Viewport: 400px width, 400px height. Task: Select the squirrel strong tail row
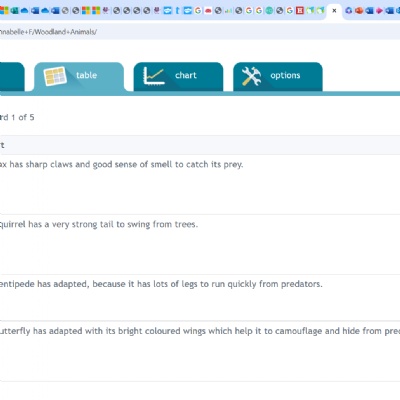[x=200, y=244]
